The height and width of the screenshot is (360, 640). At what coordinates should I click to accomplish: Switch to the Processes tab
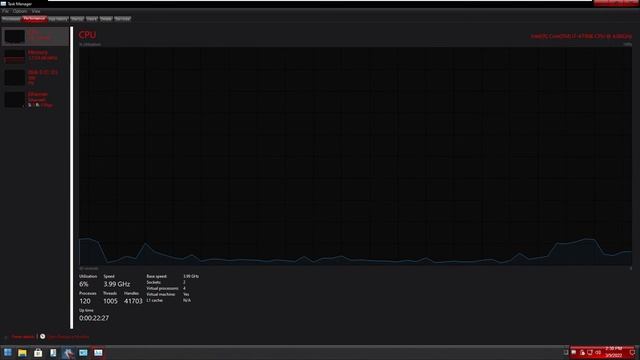pyautogui.click(x=11, y=19)
